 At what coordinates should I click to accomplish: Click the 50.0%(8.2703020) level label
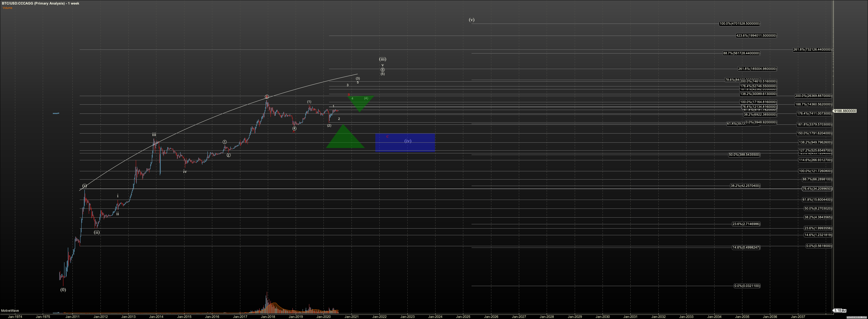pyautogui.click(x=818, y=208)
